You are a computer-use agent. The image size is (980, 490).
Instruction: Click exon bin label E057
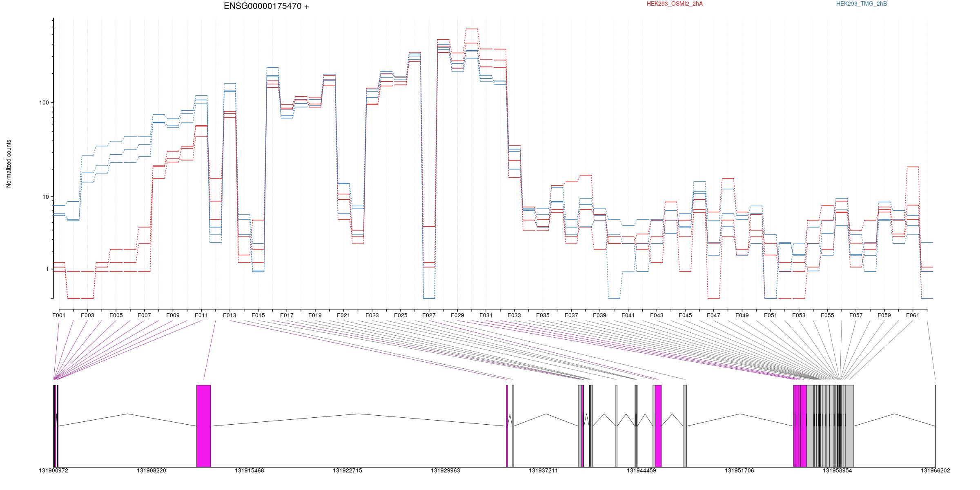tap(856, 315)
